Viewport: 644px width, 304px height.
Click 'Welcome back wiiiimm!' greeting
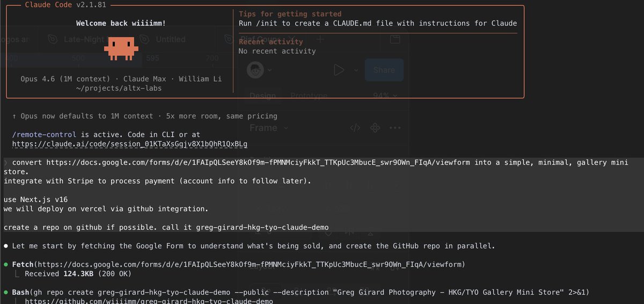[121, 23]
